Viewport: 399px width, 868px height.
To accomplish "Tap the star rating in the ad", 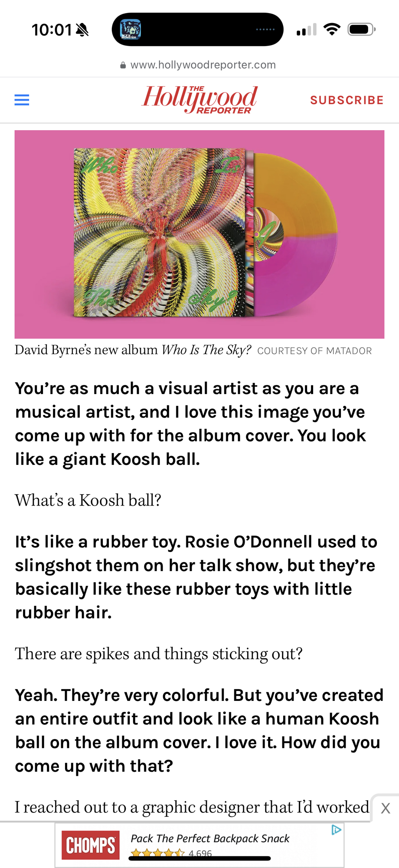I will pyautogui.click(x=158, y=854).
